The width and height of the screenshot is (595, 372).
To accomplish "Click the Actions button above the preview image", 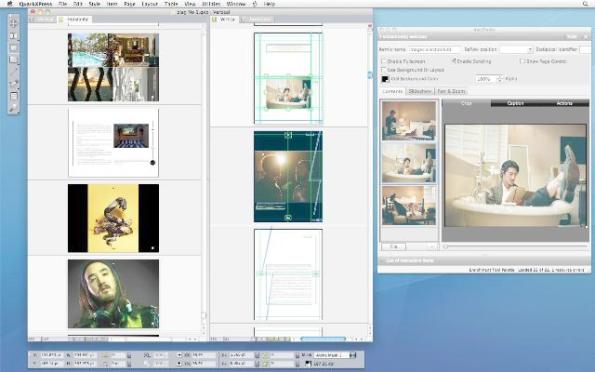I will pyautogui.click(x=564, y=103).
